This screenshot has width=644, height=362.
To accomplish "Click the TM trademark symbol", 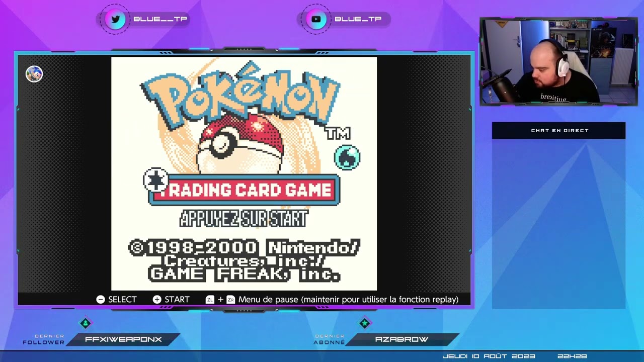I will [338, 133].
